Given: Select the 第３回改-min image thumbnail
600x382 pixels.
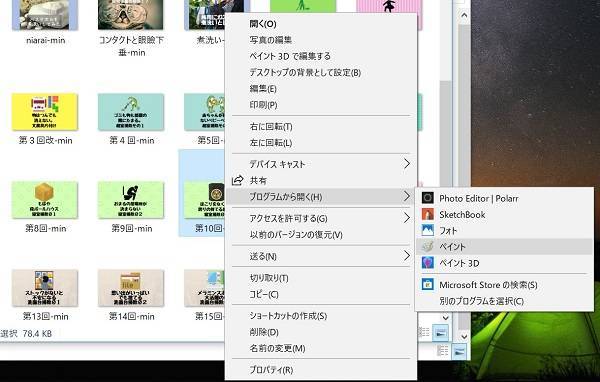Looking at the screenshot, I should click(45, 112).
